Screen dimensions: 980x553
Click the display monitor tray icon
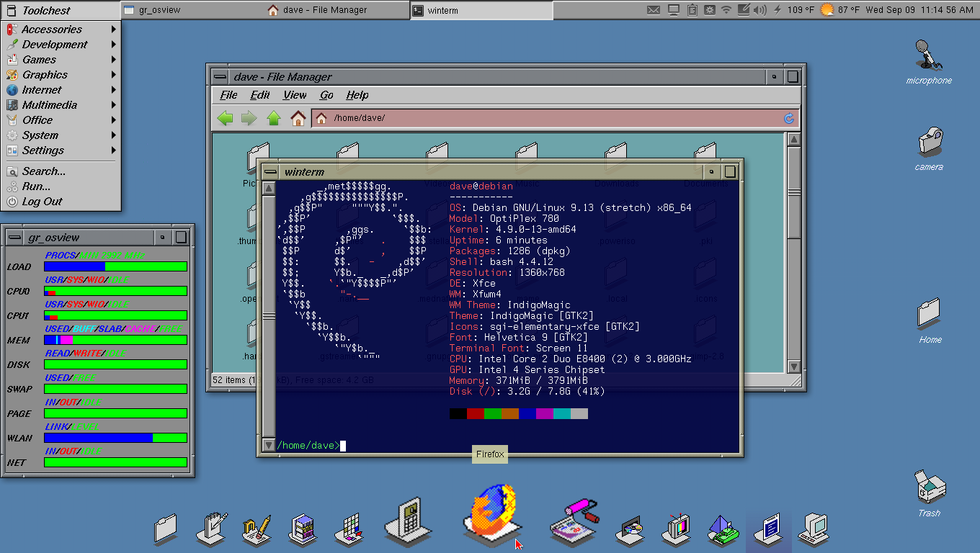673,10
